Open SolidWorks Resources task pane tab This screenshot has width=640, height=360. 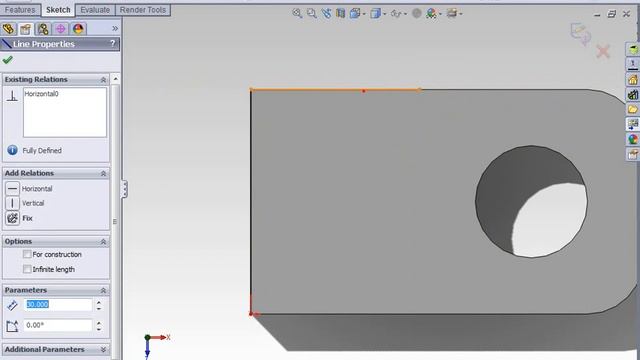tap(633, 49)
